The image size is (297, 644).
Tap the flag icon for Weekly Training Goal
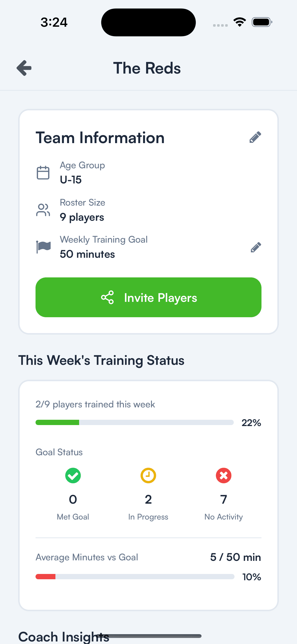pyautogui.click(x=43, y=246)
